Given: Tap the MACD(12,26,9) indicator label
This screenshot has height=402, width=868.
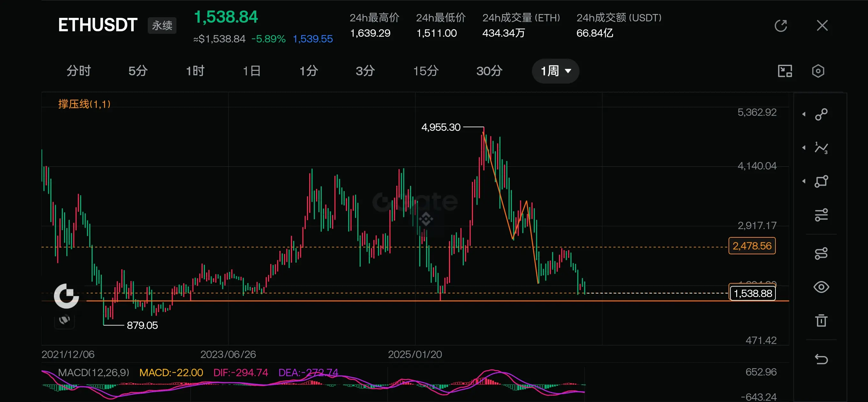Looking at the screenshot, I should (94, 372).
